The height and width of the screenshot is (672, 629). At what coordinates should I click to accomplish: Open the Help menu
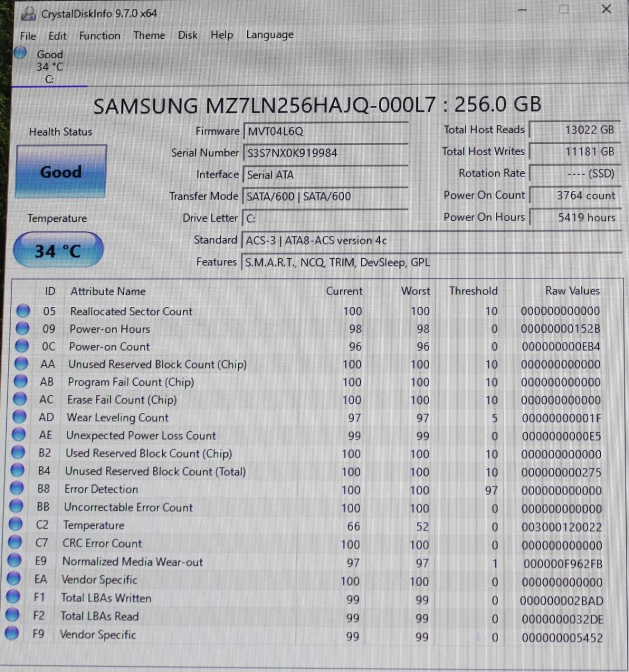(222, 35)
